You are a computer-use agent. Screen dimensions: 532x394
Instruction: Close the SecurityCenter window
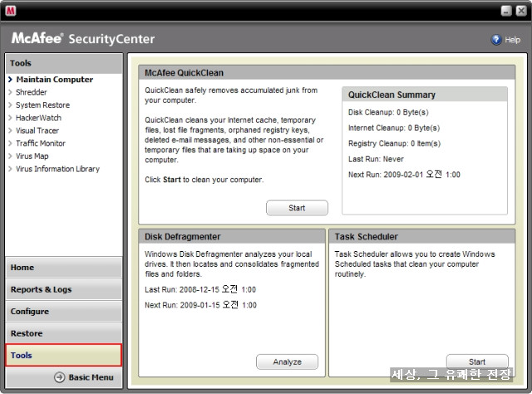pyautogui.click(x=521, y=11)
